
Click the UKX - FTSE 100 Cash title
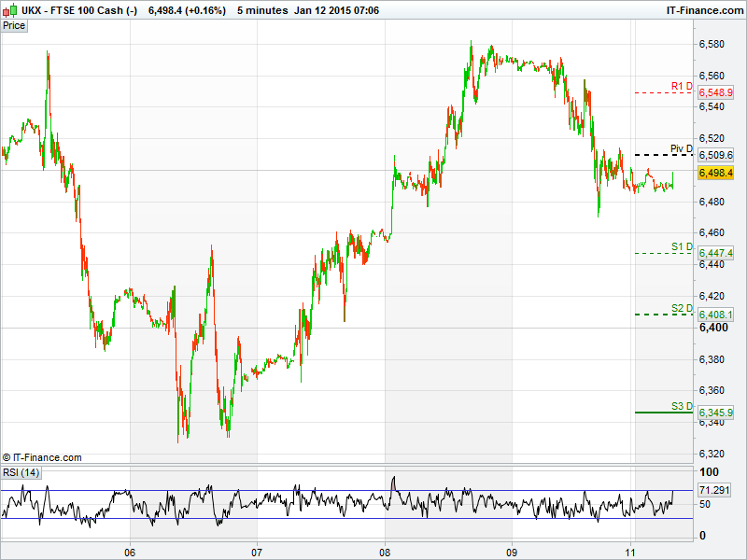[x=70, y=10]
